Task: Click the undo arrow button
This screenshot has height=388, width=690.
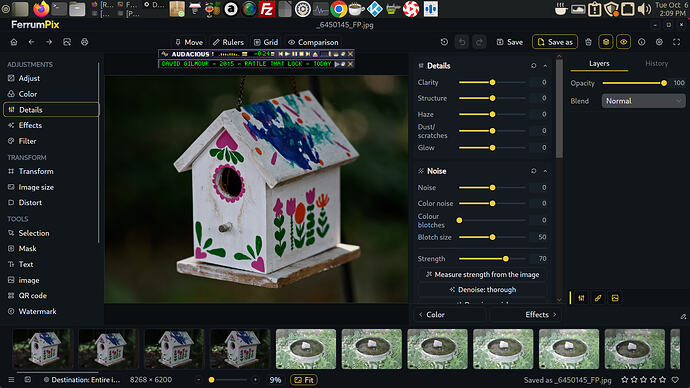Action: point(462,42)
